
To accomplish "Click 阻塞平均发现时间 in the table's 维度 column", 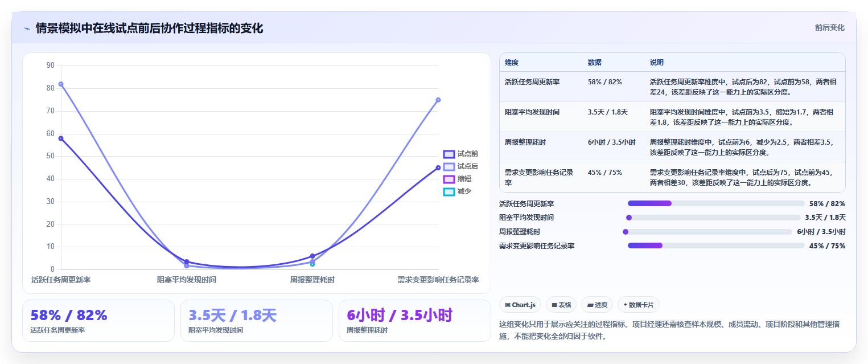I will tap(532, 112).
